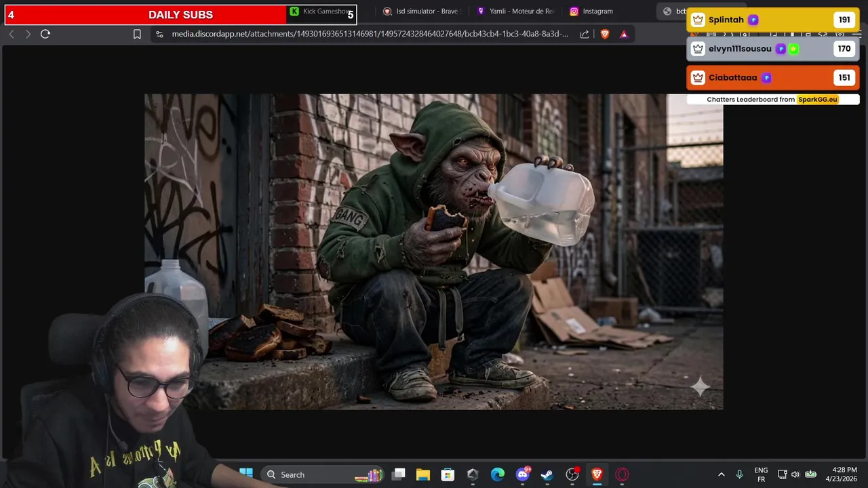
Task: Reload the page with the refresh icon
Action: pos(45,34)
